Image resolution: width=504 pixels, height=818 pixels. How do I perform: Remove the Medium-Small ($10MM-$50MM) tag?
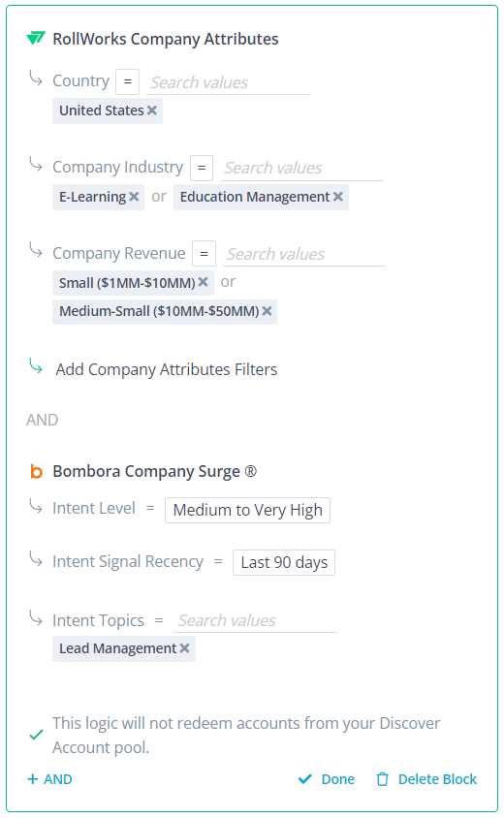pos(267,311)
